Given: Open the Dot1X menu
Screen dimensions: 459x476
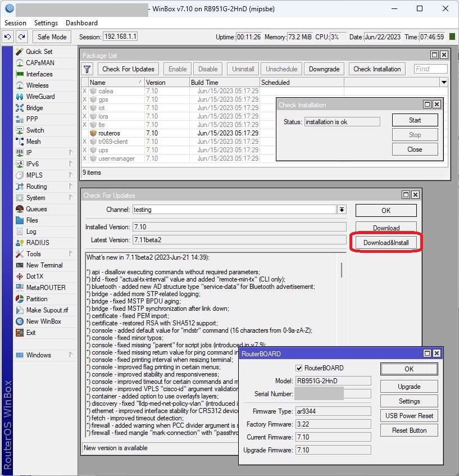Looking at the screenshot, I should click(35, 276).
